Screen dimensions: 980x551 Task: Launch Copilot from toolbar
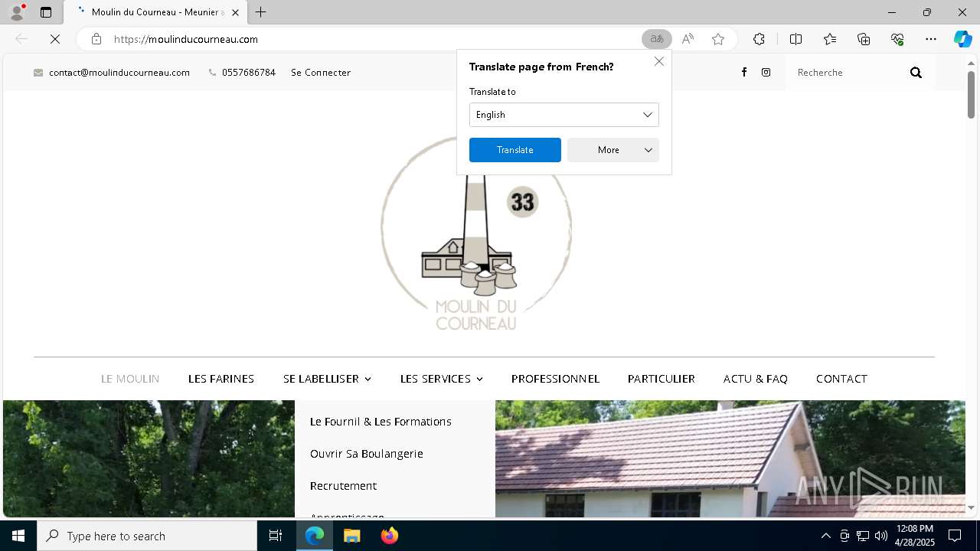962,39
